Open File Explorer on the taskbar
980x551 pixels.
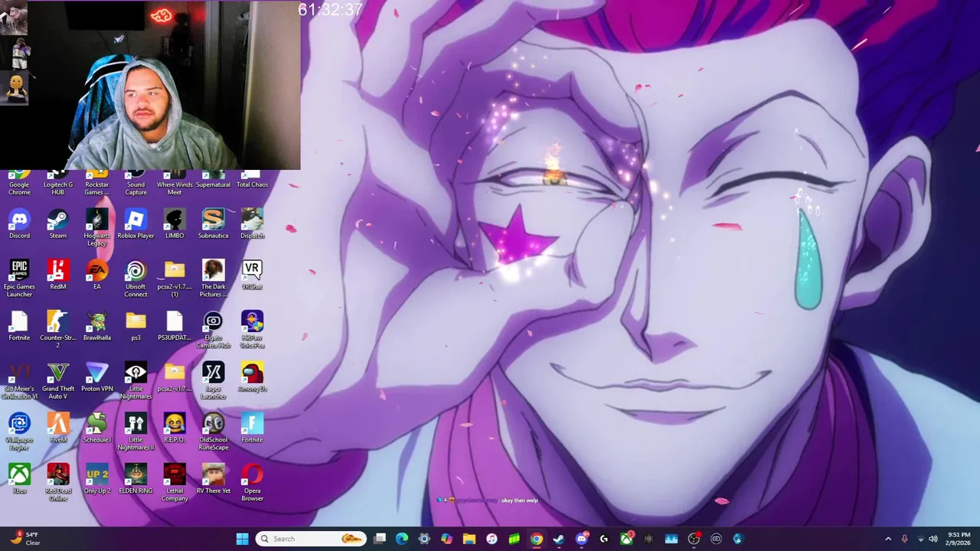469,539
